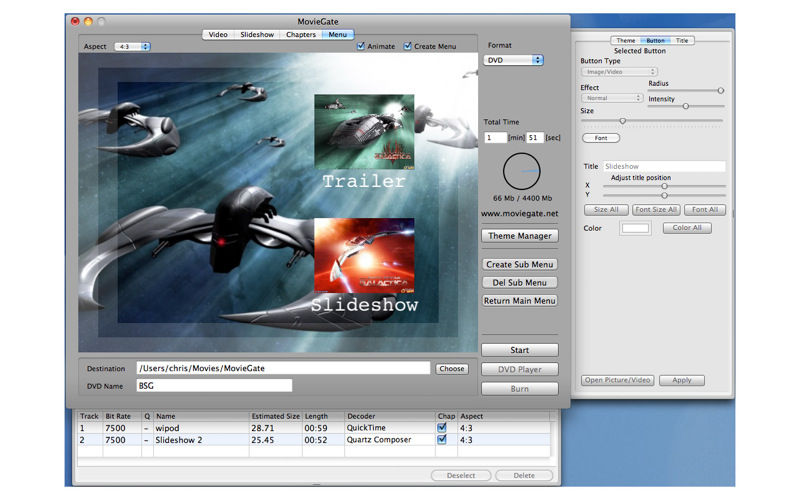Go to the Chapters tab
This screenshot has height=500, width=800.
(x=301, y=35)
